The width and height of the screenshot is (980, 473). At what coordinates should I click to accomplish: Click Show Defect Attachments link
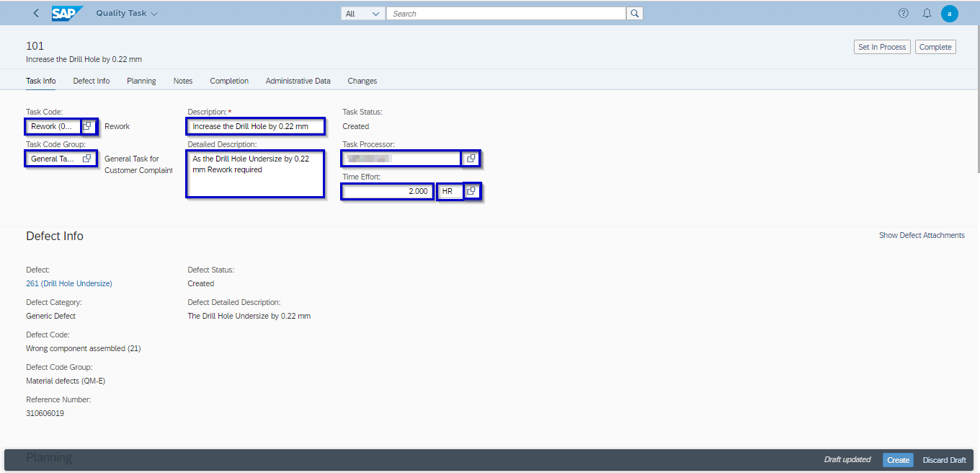tap(921, 235)
